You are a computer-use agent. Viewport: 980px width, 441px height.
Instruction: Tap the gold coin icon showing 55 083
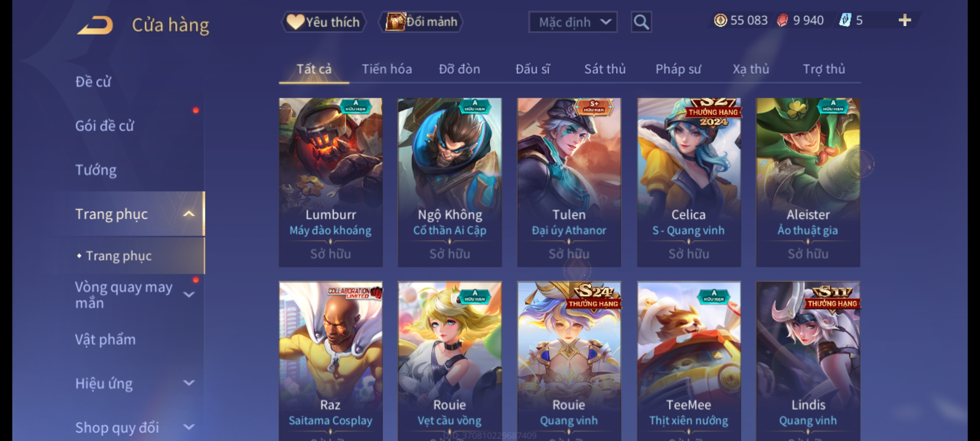720,20
